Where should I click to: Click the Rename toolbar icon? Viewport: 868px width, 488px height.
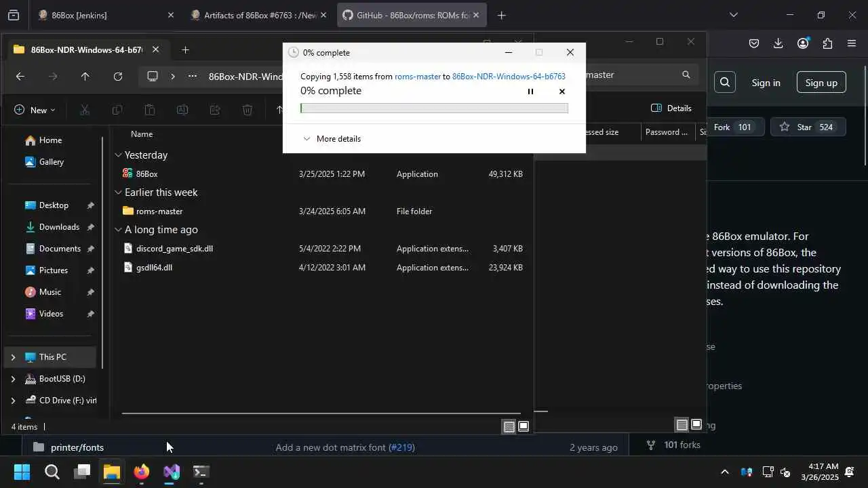[182, 110]
